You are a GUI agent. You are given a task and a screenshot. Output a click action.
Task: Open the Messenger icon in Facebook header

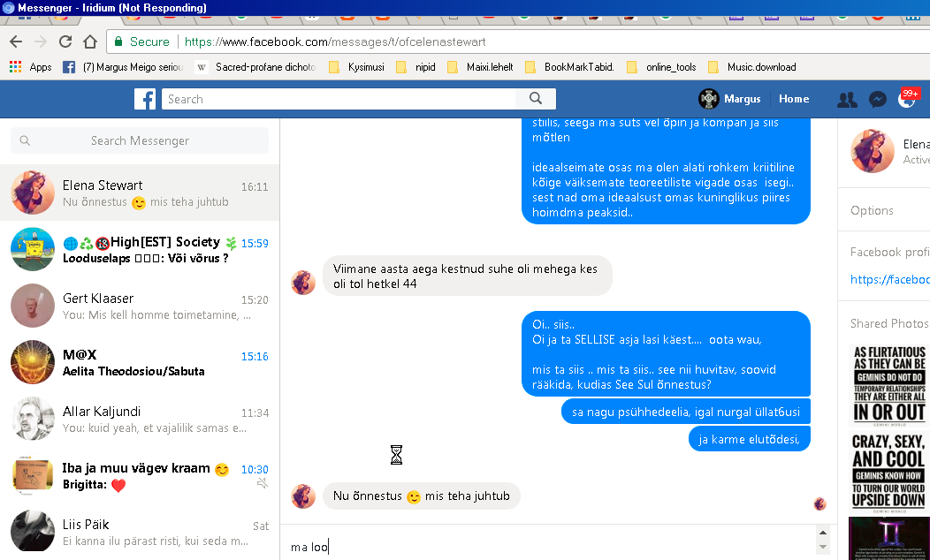click(x=877, y=100)
